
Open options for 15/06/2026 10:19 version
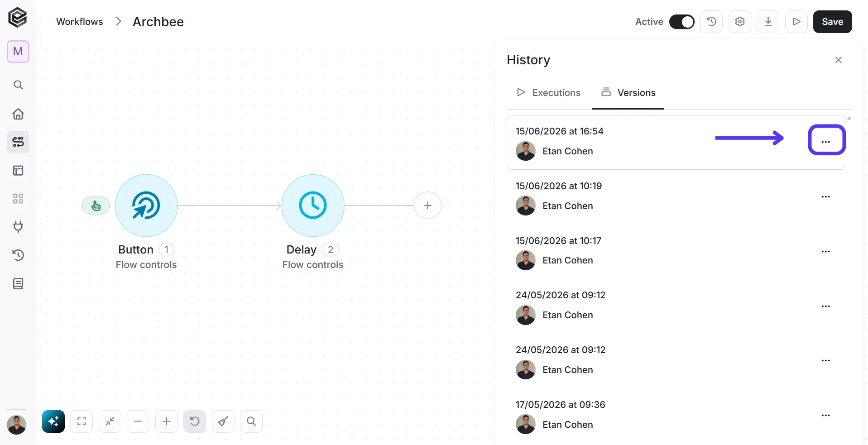[x=825, y=196]
